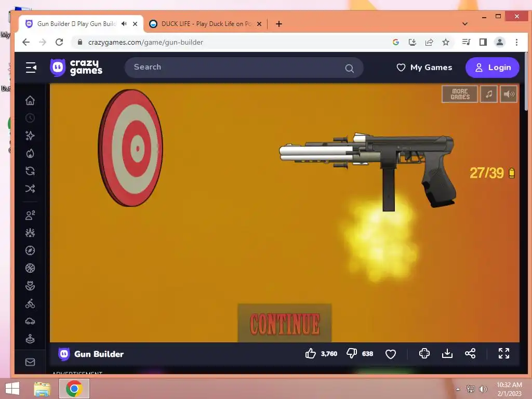Open Recently Played clock icon
Viewport: 532px width, 399px height.
coord(30,118)
